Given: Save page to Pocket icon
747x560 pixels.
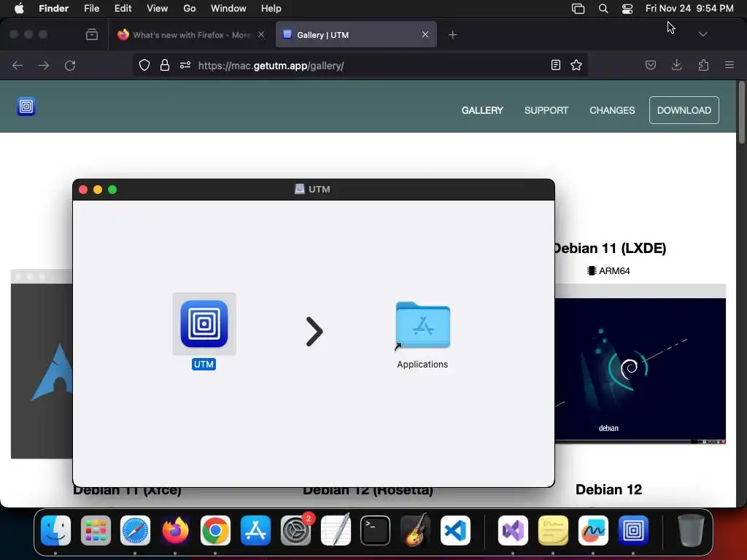Looking at the screenshot, I should (650, 65).
